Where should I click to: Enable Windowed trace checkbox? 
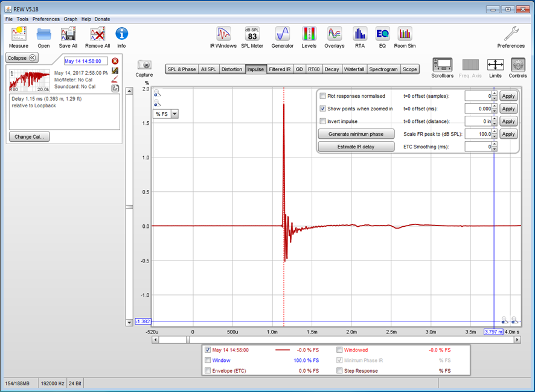click(339, 350)
